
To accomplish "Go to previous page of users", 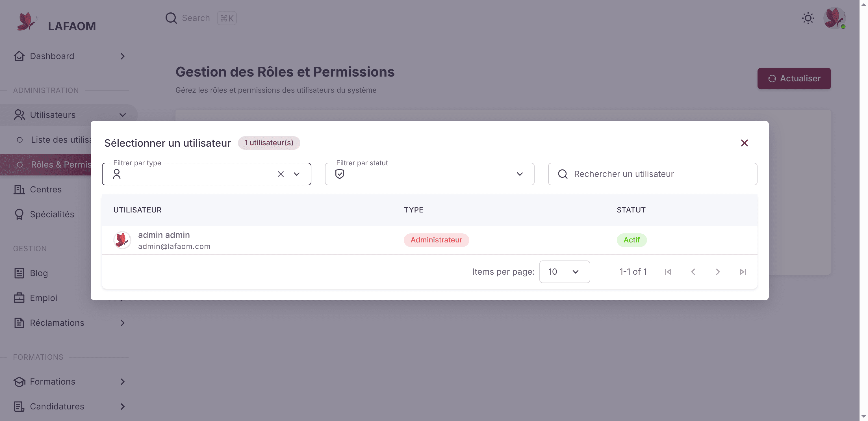I will [x=693, y=272].
